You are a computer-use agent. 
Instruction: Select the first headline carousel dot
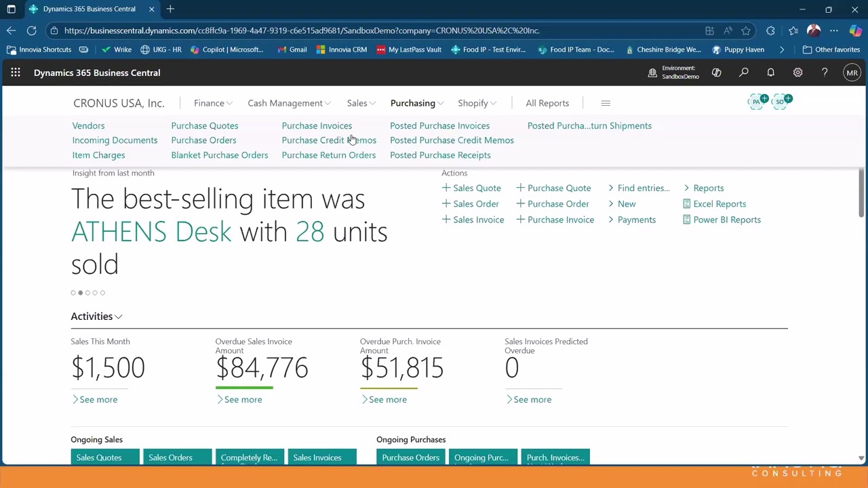tap(73, 293)
